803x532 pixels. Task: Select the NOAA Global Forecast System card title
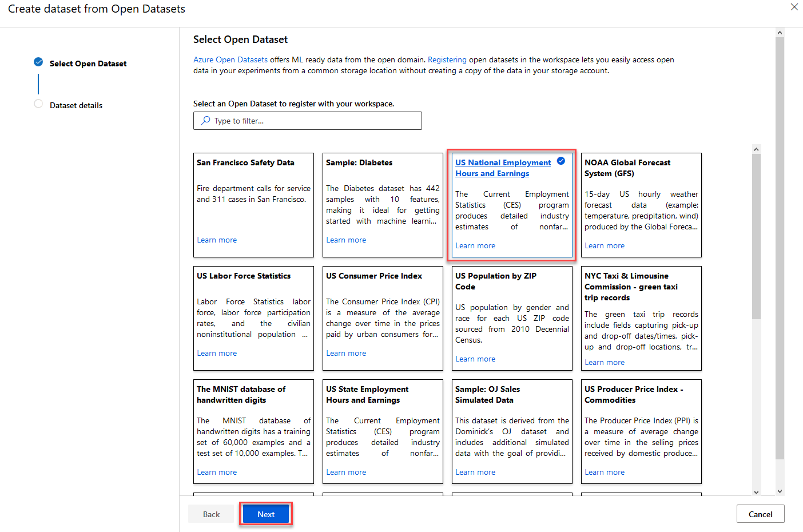pyautogui.click(x=627, y=168)
